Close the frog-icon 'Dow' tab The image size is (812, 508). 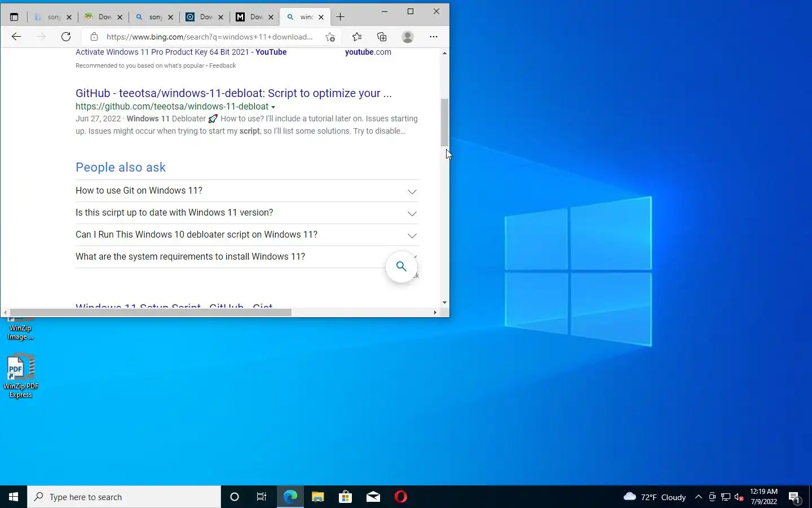tap(120, 17)
